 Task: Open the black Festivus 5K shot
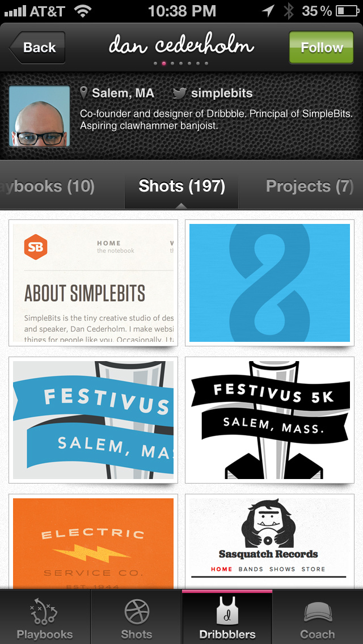point(269,420)
